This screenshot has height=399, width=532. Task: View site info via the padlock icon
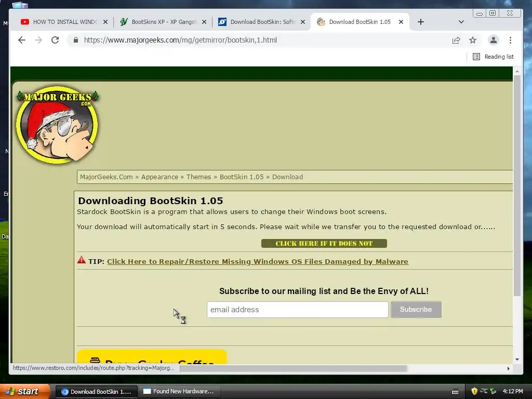click(x=76, y=40)
